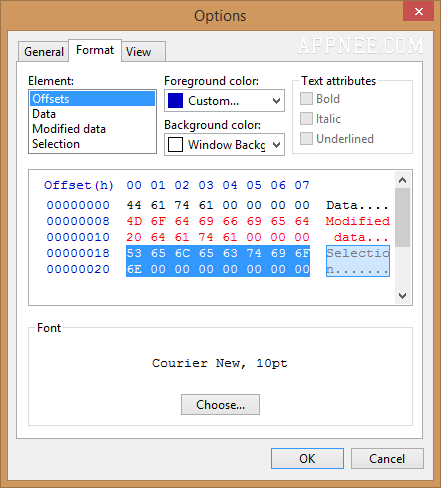Image resolution: width=441 pixels, height=488 pixels.
Task: Confirm with the OK button
Action: point(307,459)
